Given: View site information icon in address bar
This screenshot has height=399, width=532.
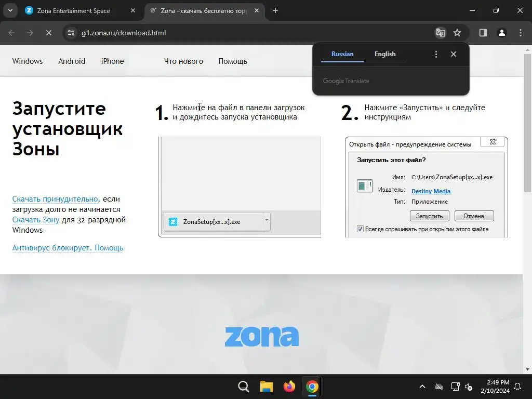Looking at the screenshot, I should pyautogui.click(x=71, y=33).
